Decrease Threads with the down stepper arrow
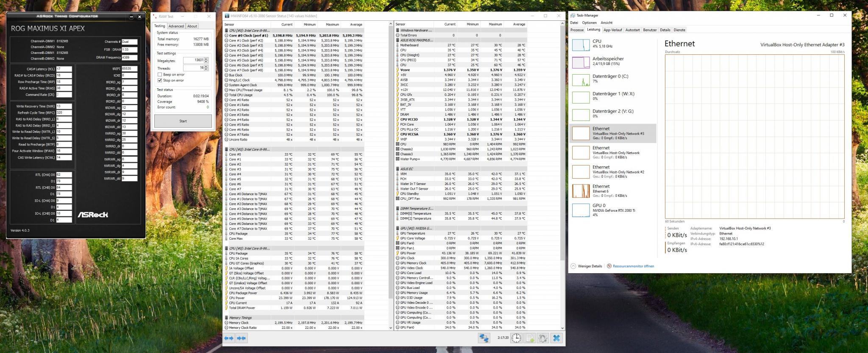868x353 pixels. pos(206,69)
